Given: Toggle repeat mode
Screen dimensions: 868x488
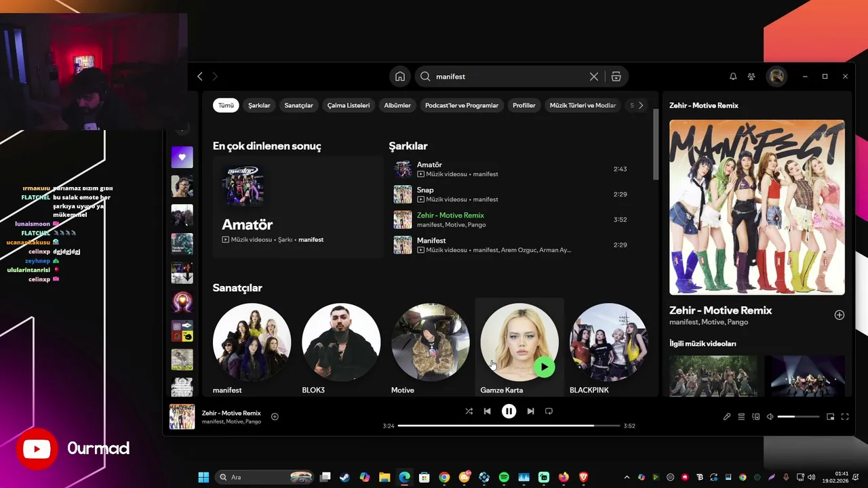Looking at the screenshot, I should coord(549,411).
